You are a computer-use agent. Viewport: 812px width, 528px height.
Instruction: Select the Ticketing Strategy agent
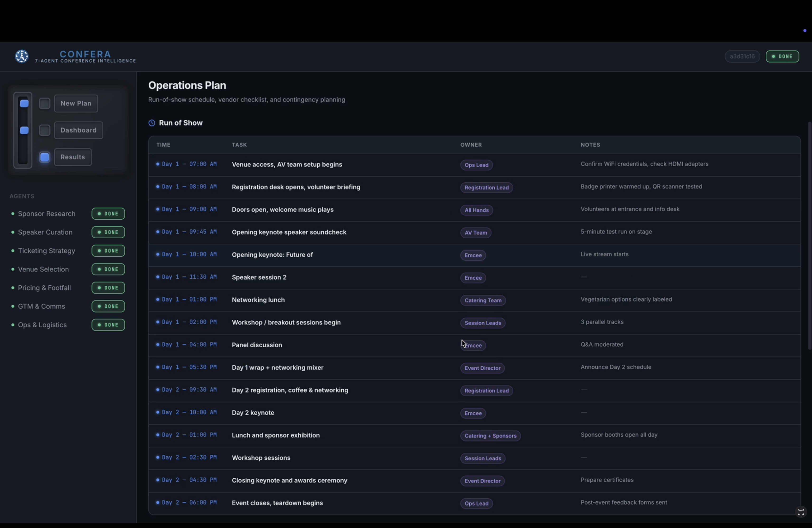tap(47, 251)
